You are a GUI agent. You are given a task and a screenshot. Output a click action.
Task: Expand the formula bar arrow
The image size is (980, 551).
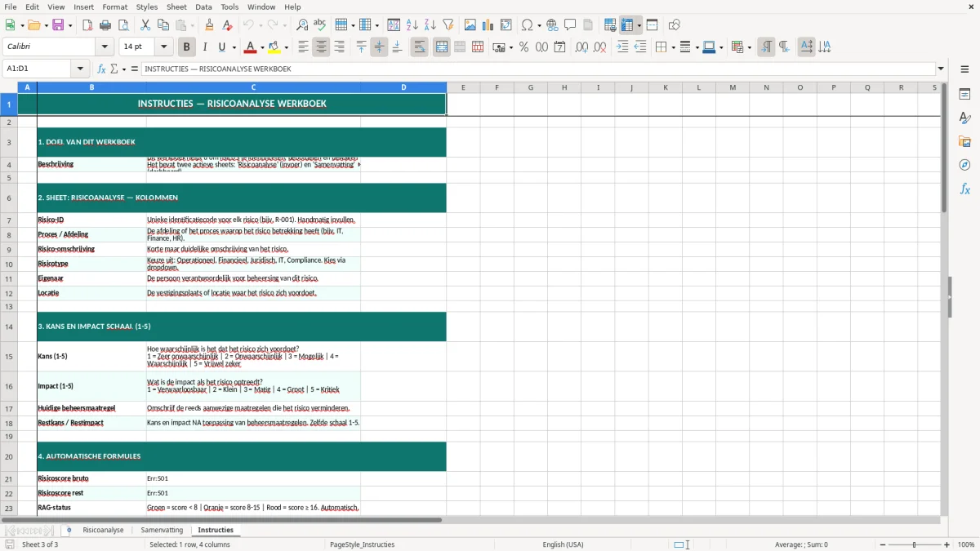point(941,69)
